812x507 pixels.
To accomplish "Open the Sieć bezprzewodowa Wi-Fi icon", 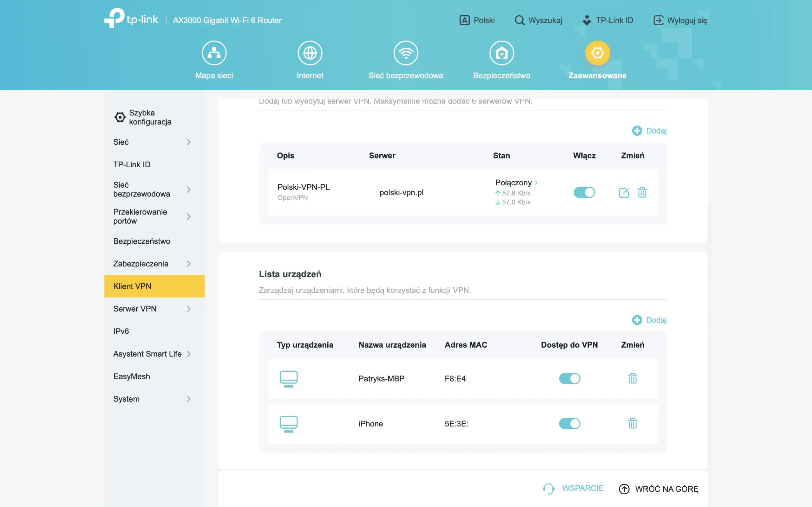I will coord(406,53).
